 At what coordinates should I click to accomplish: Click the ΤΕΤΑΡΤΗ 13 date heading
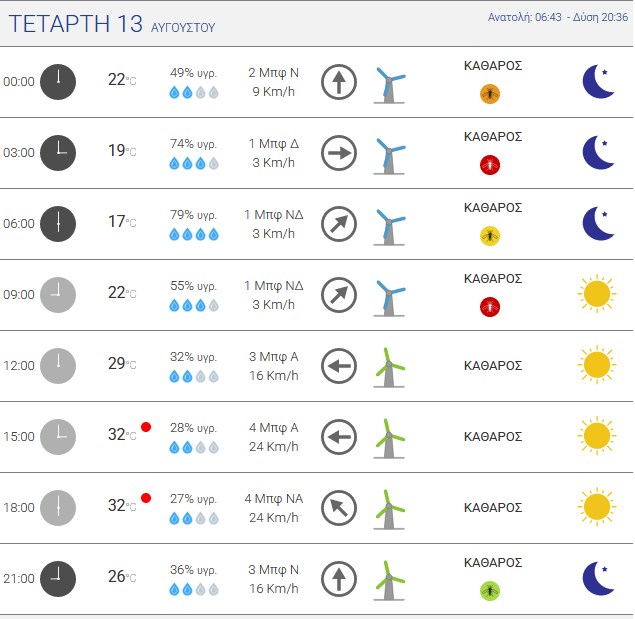click(x=76, y=23)
